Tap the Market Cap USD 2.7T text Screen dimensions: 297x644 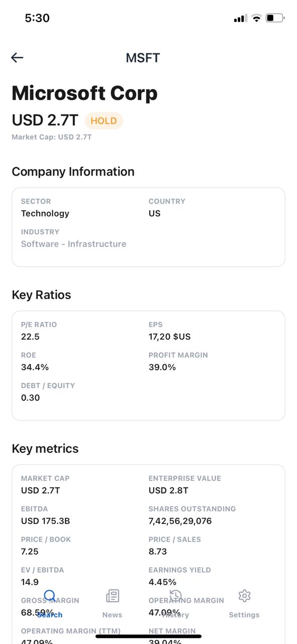(52, 136)
